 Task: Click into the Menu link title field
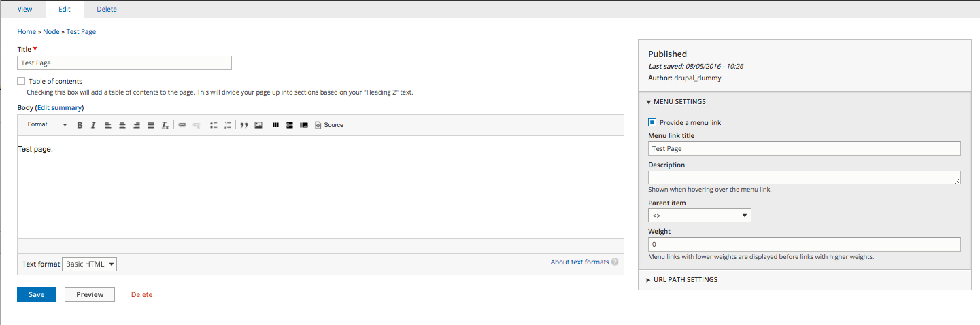pyautogui.click(x=804, y=148)
